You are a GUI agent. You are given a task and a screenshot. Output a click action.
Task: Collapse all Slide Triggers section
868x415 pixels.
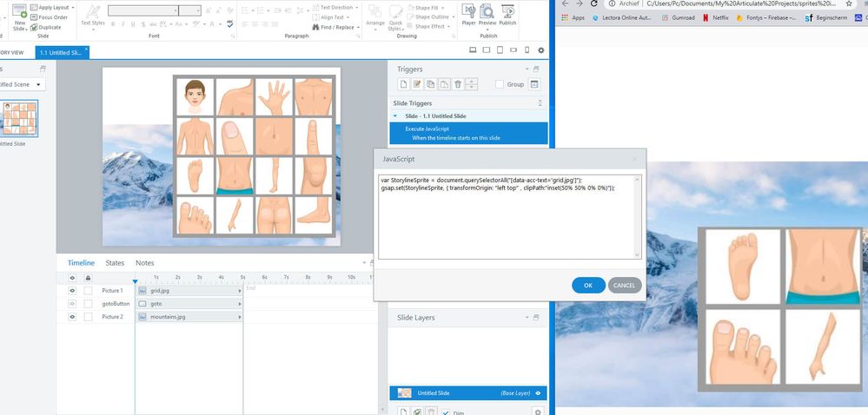[x=540, y=103]
